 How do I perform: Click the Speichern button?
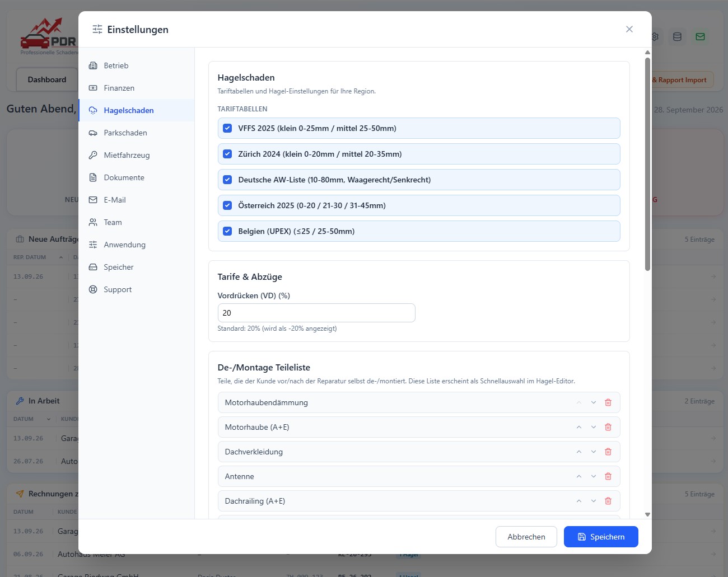pyautogui.click(x=601, y=537)
